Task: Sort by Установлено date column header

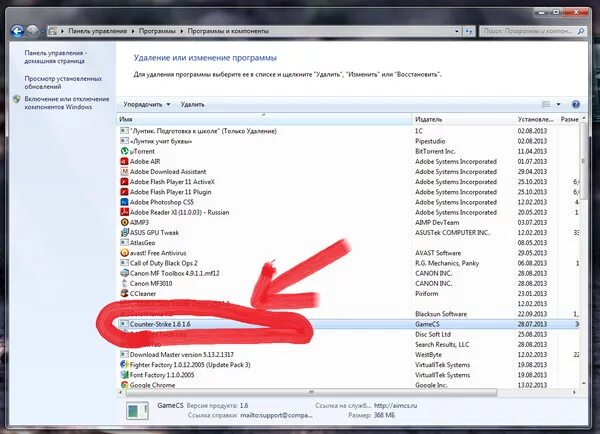Action: pyautogui.click(x=536, y=119)
